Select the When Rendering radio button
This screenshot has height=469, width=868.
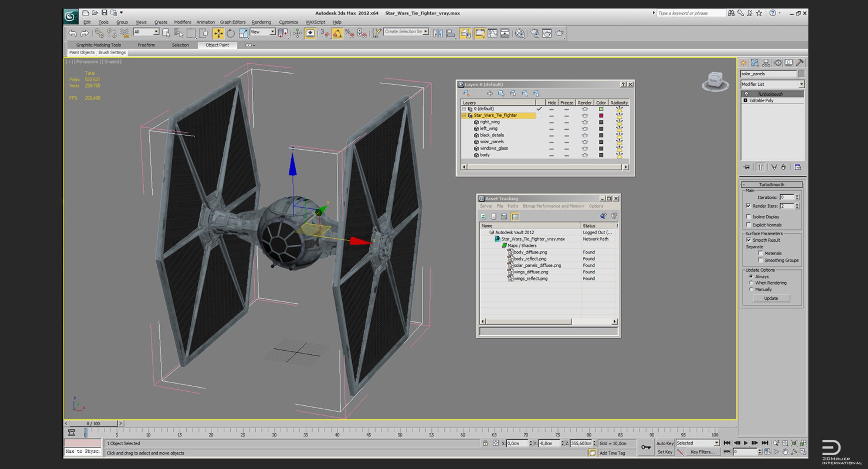(751, 283)
